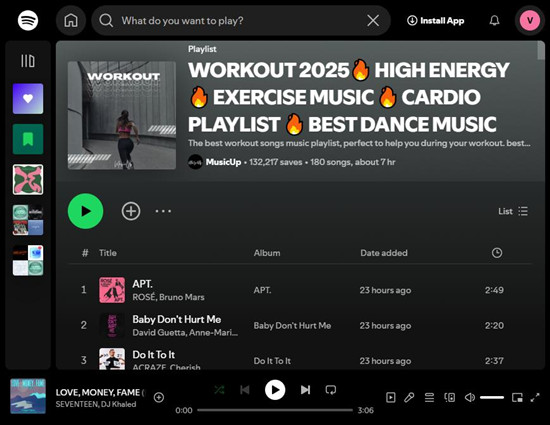Screen dimensions: 550x425
Task: Open Your Episodes green bookmark tile
Action: (28, 139)
